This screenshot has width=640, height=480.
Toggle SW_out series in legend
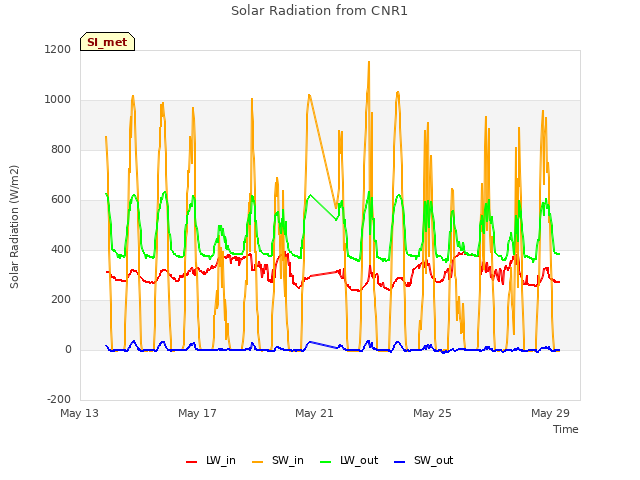pos(423,460)
